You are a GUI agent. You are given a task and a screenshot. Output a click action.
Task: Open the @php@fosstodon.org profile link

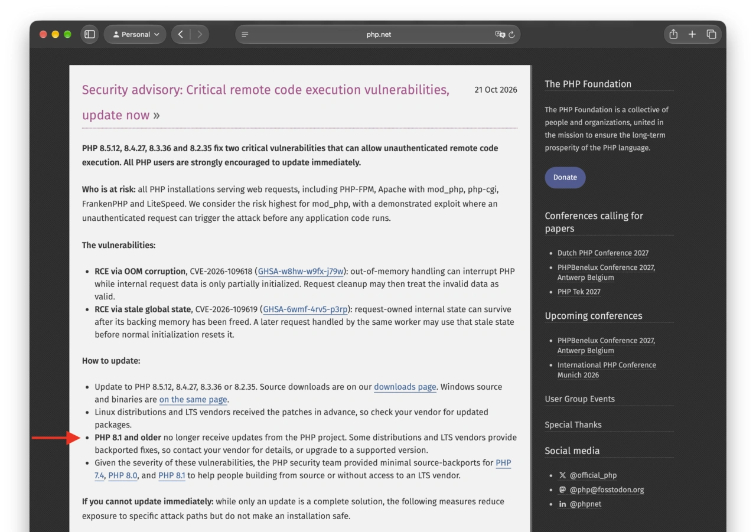[x=607, y=489]
